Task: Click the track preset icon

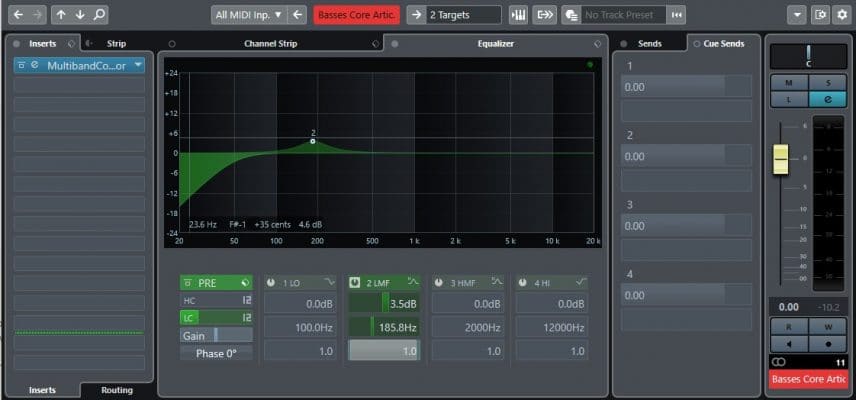Action: (572, 15)
